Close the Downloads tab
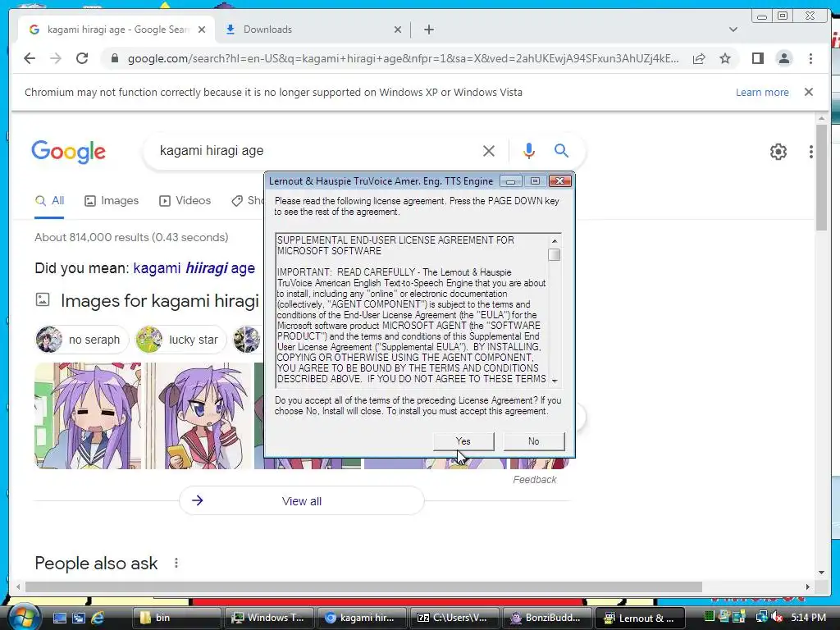 398,30
